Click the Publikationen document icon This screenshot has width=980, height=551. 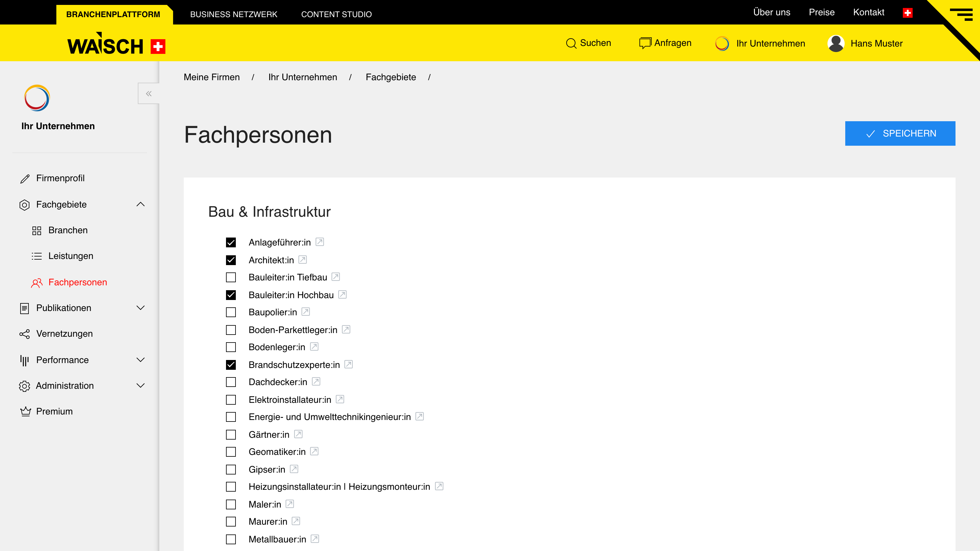pos(24,308)
